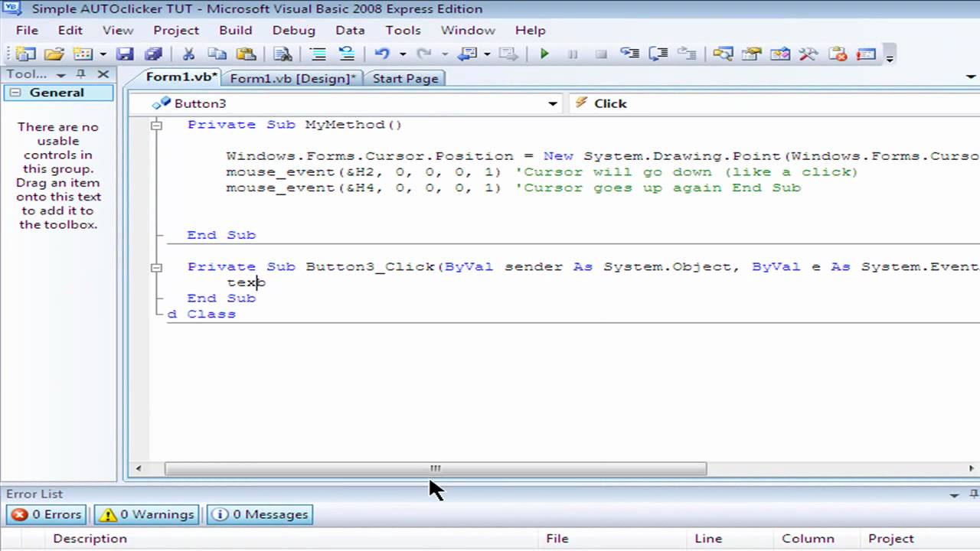Open the Build menu

pos(235,30)
